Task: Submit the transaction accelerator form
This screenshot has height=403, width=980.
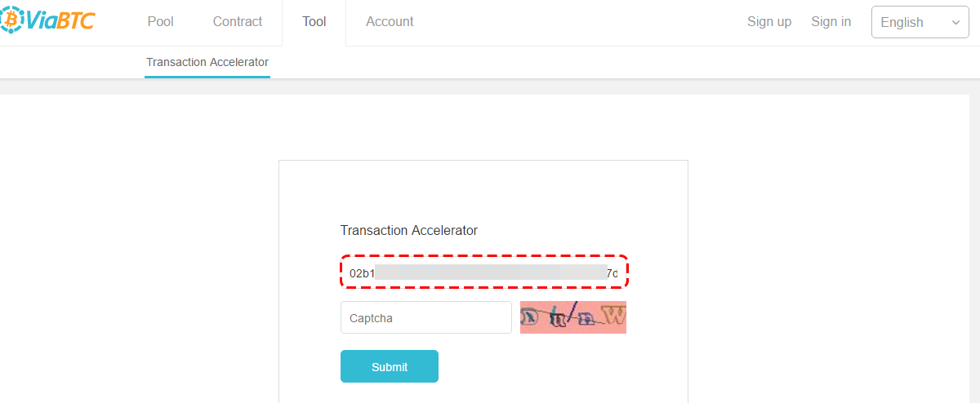Action: pos(390,366)
